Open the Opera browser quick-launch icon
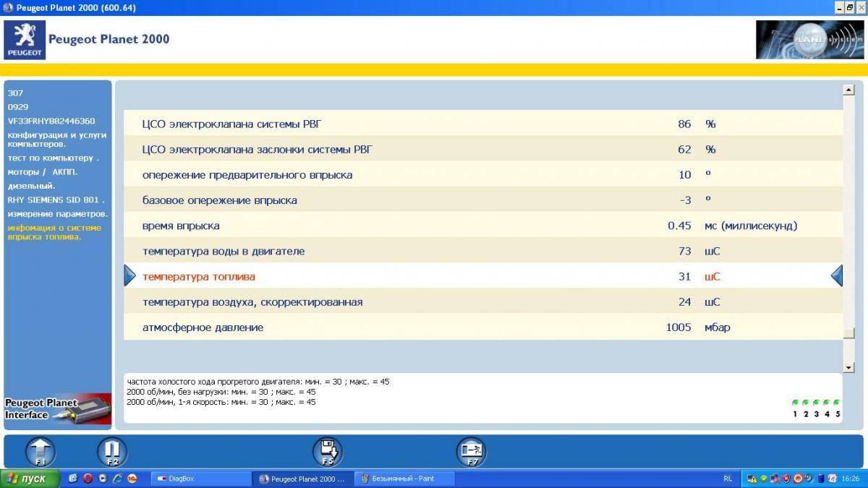868x488 pixels. 88,479
